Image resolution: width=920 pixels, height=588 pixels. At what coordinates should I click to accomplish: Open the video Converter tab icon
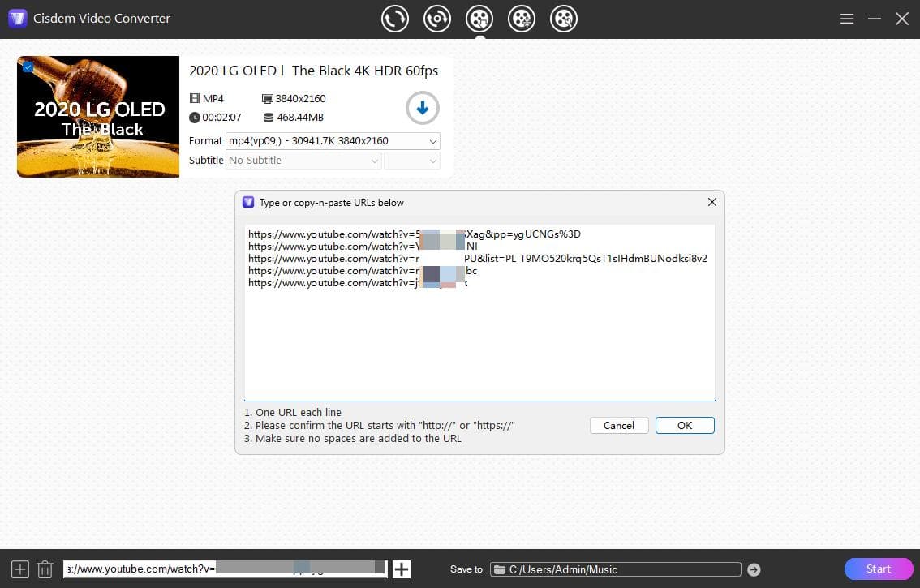(x=395, y=18)
